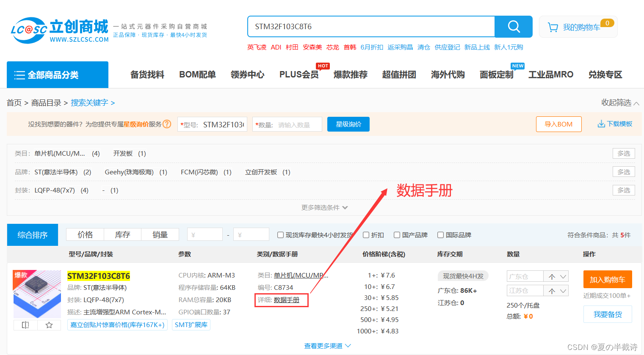Focus the minimum price input

[x=205, y=234]
